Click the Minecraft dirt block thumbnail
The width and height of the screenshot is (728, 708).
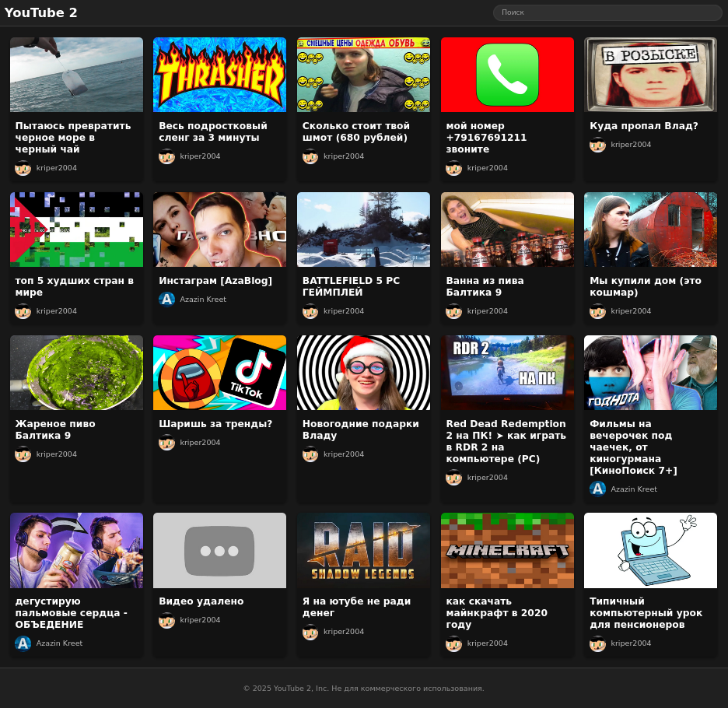[507, 551]
